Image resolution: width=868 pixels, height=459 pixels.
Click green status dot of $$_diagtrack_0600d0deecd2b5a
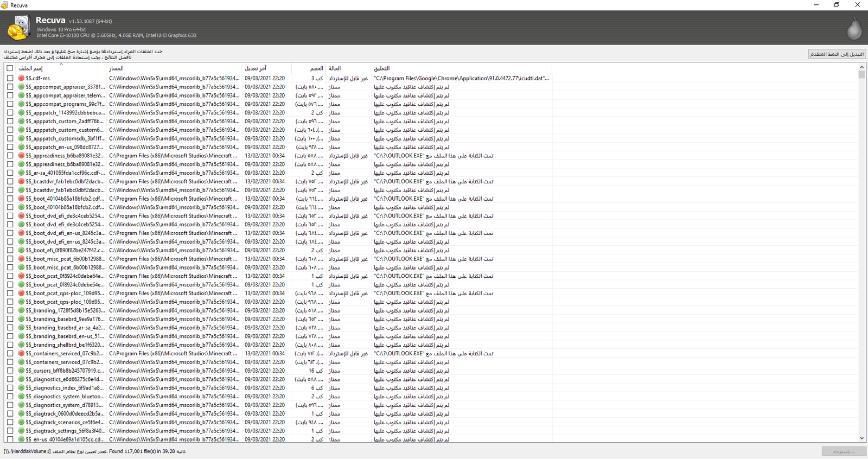(22, 413)
